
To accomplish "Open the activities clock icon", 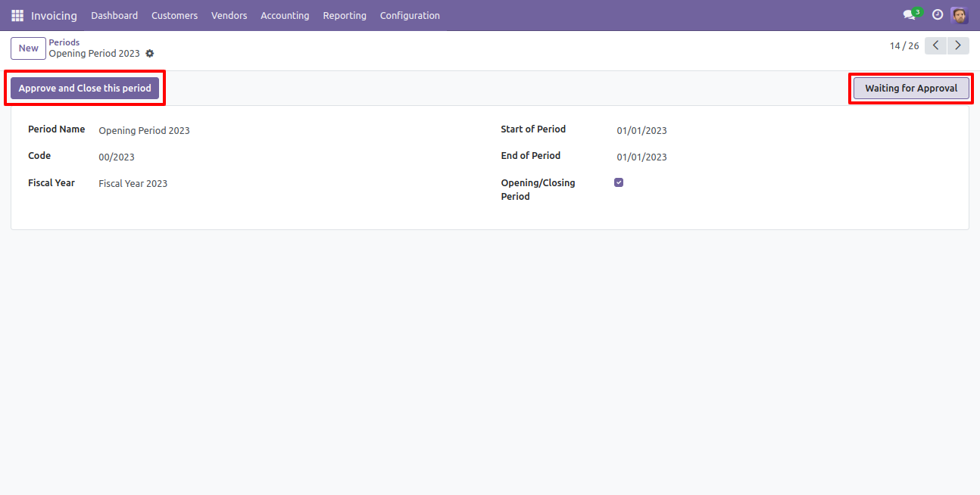I will point(938,15).
